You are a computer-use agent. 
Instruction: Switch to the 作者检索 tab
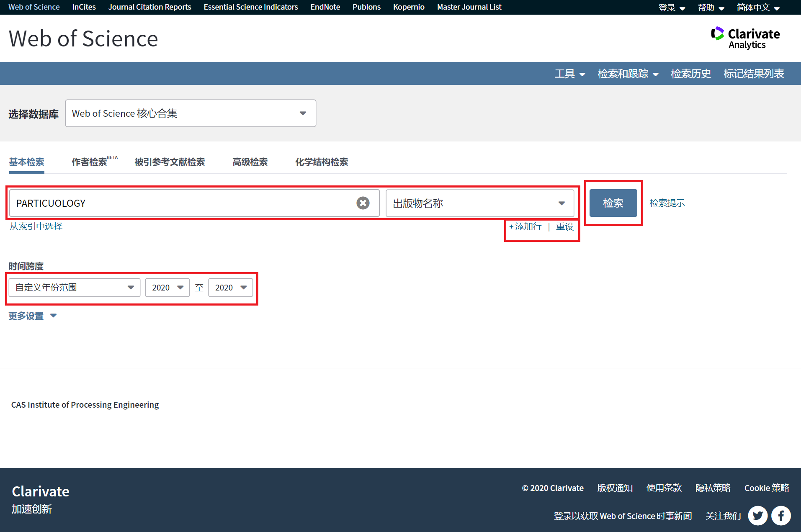coord(95,162)
